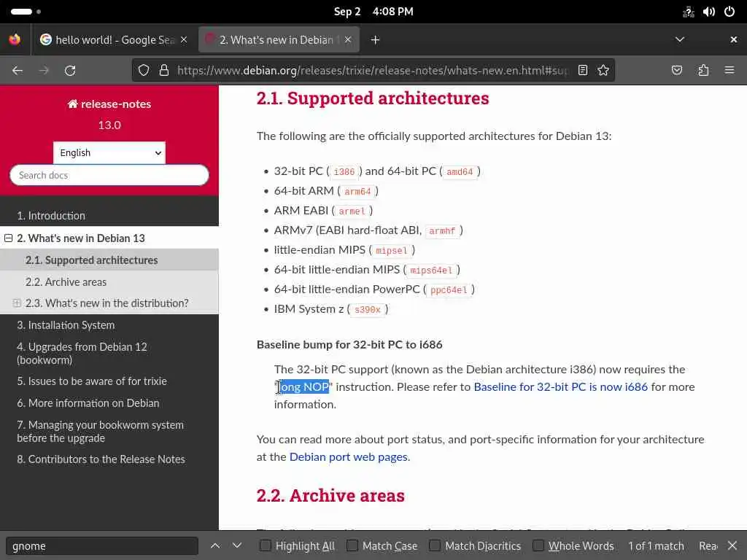Click the s390x code label
Image resolution: width=747 pixels, height=560 pixels.
[368, 309]
